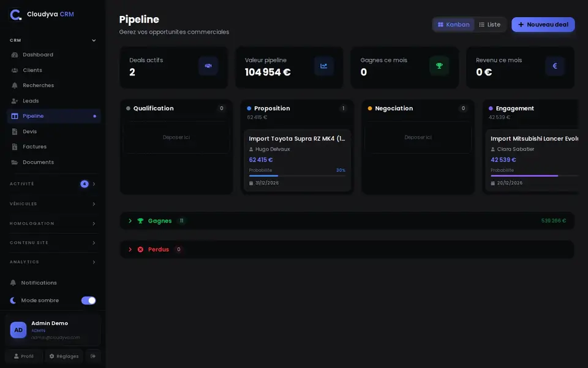Click the red cross icon beside Perdus
The width and height of the screenshot is (588, 368).
(x=140, y=250)
